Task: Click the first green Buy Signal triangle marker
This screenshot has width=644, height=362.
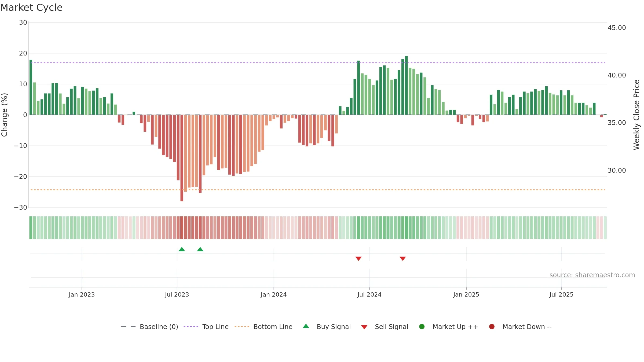Action: (x=182, y=249)
